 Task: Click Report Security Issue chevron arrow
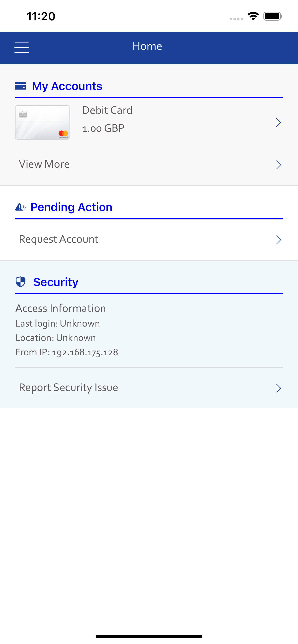pyautogui.click(x=278, y=388)
